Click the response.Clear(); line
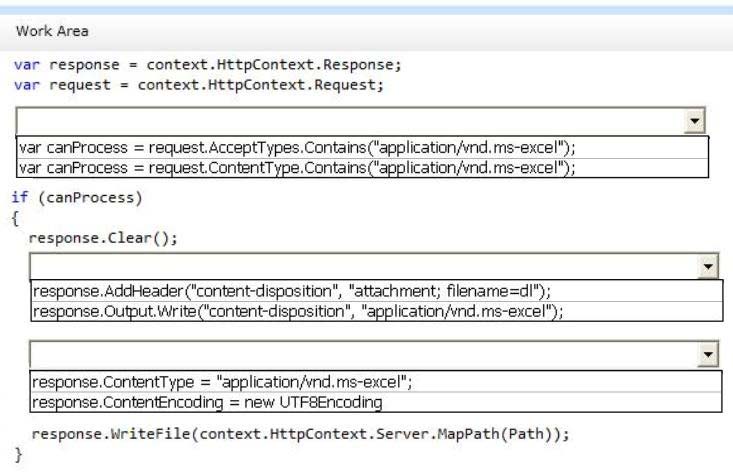Screen dimensions: 733x474 (103, 238)
